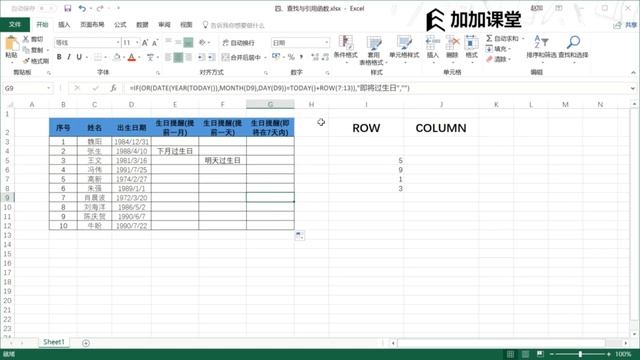Click the percent style button
Image resolution: width=640 pixels, height=360 pixels.
pyautogui.click(x=291, y=57)
